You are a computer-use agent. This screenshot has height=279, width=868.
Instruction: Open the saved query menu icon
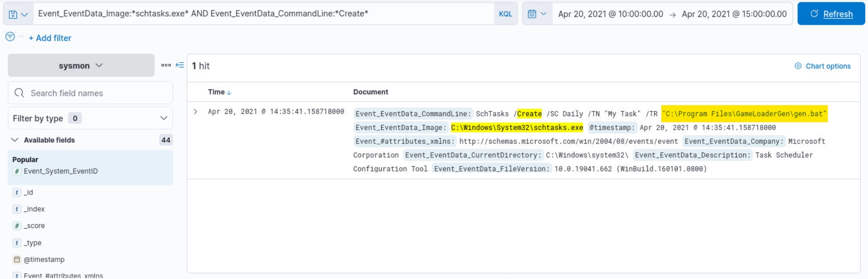click(x=18, y=14)
